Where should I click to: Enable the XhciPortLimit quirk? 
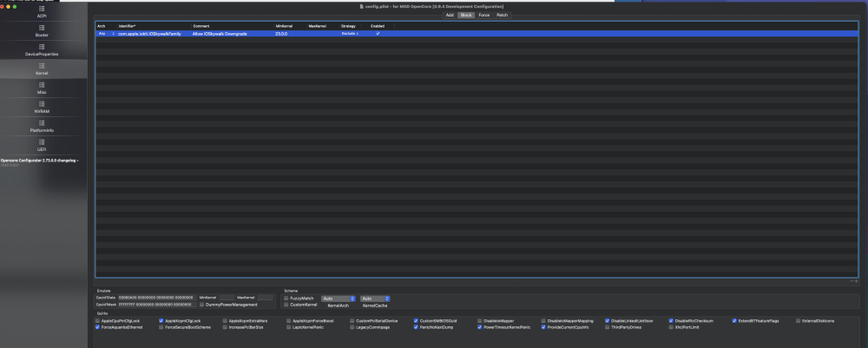click(670, 327)
